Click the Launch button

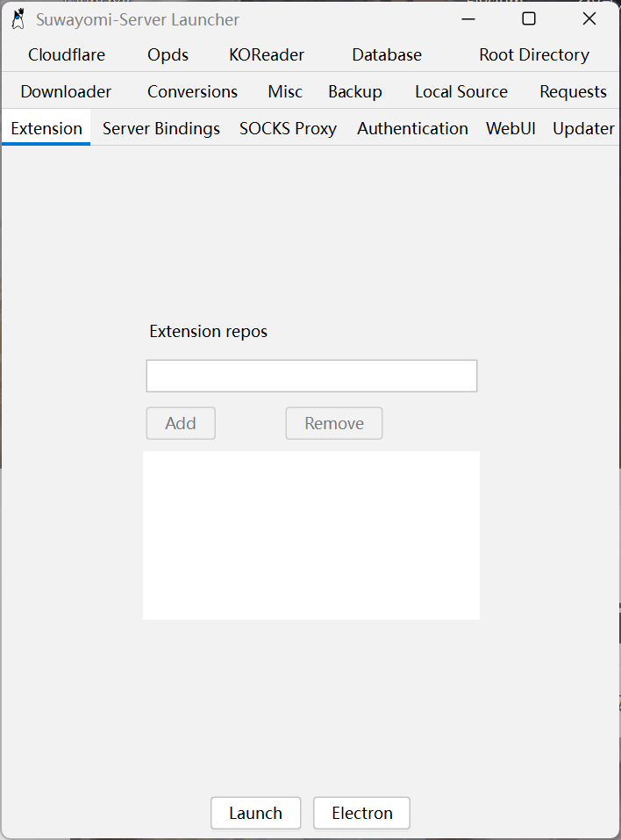256,813
